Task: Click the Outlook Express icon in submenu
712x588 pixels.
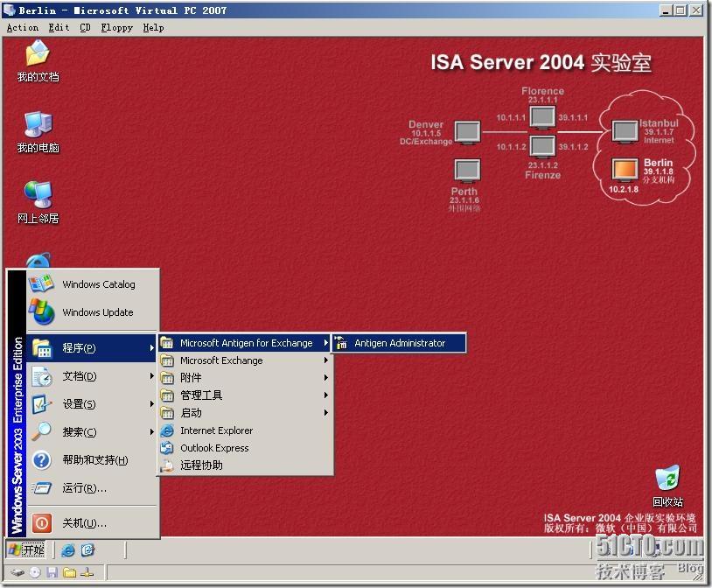Action: (x=168, y=448)
